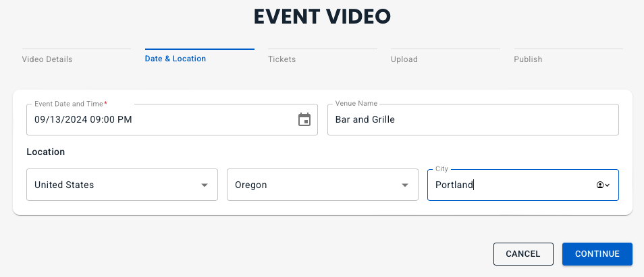Click the United States dropdown arrow
The height and width of the screenshot is (277, 644).
click(205, 185)
